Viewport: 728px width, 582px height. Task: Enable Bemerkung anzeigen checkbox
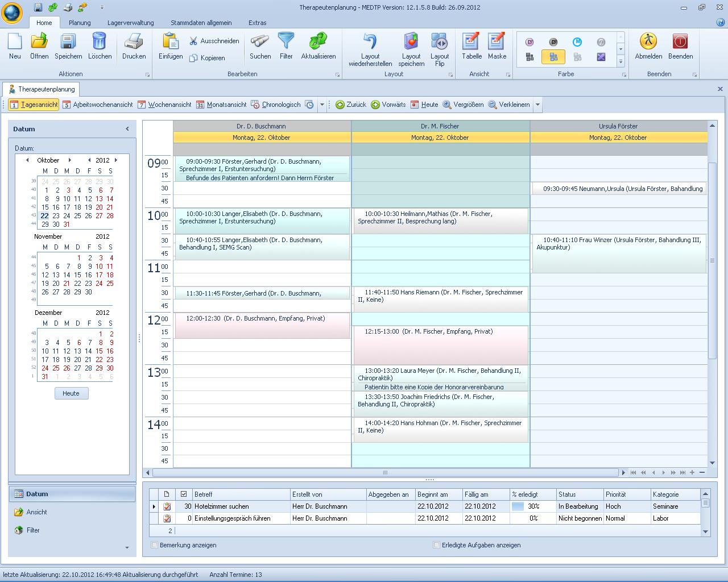[155, 545]
